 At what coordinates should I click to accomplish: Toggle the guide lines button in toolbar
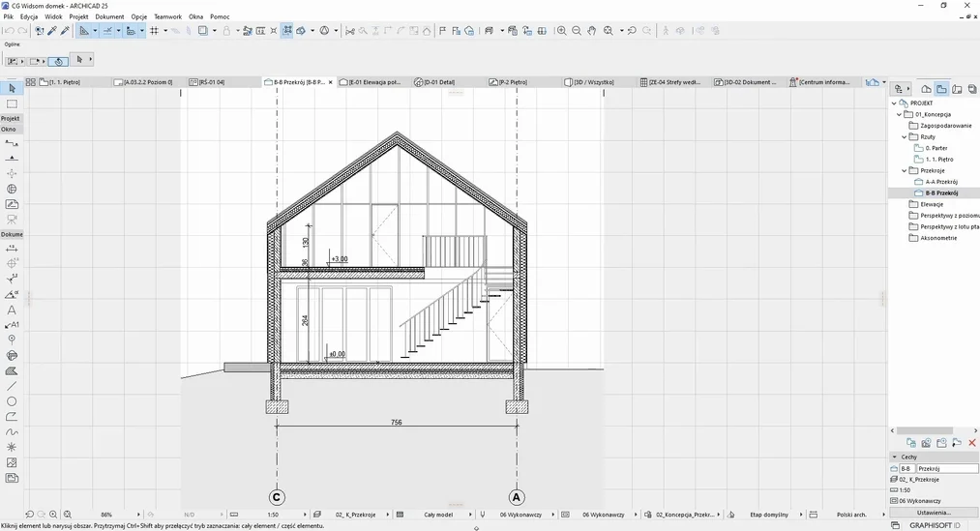coord(108,31)
